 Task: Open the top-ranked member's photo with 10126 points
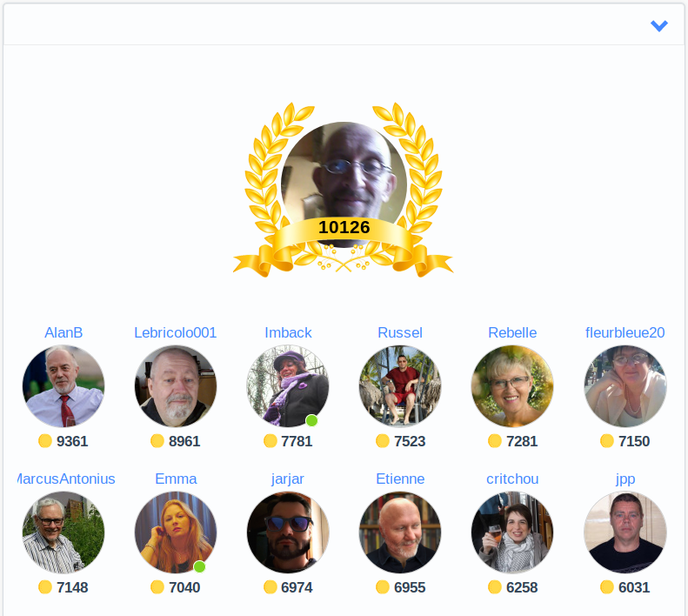[344, 184]
